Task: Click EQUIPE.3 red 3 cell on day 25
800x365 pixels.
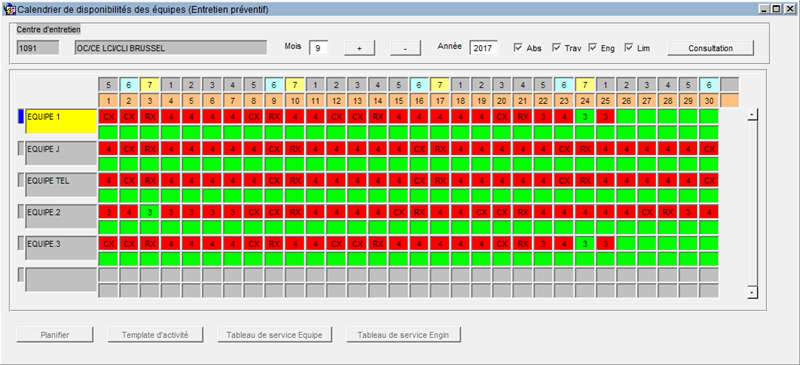Action: (x=606, y=243)
